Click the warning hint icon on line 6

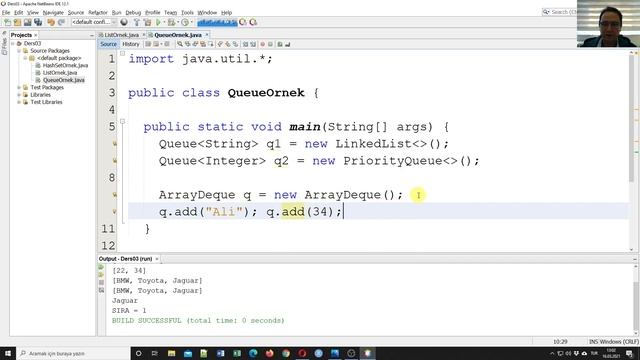(x=115, y=144)
